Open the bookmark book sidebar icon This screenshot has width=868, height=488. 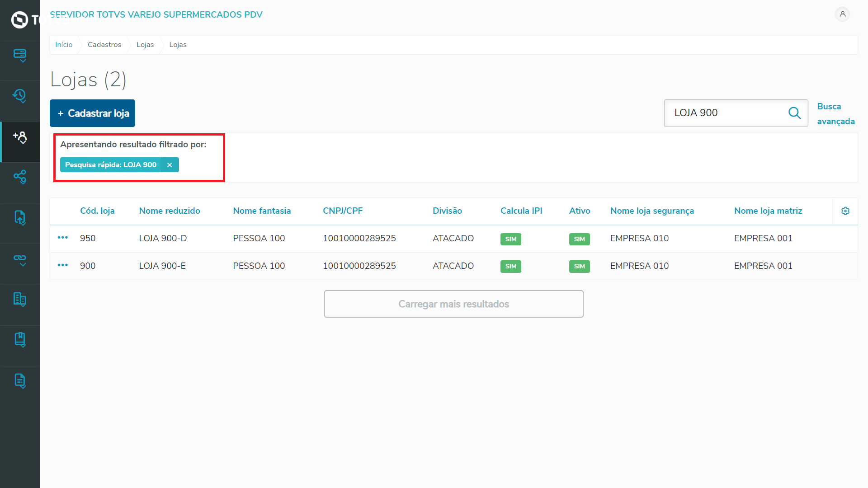coord(20,340)
